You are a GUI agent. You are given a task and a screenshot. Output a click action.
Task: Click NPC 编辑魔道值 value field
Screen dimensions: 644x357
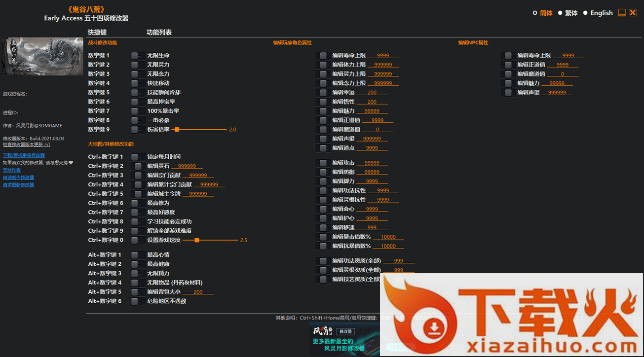click(x=563, y=74)
